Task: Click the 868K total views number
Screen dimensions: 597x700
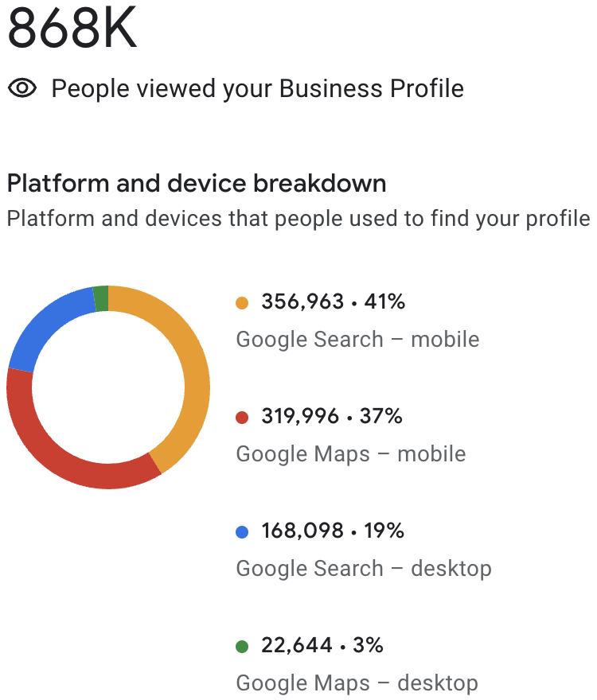Action: (x=72, y=28)
